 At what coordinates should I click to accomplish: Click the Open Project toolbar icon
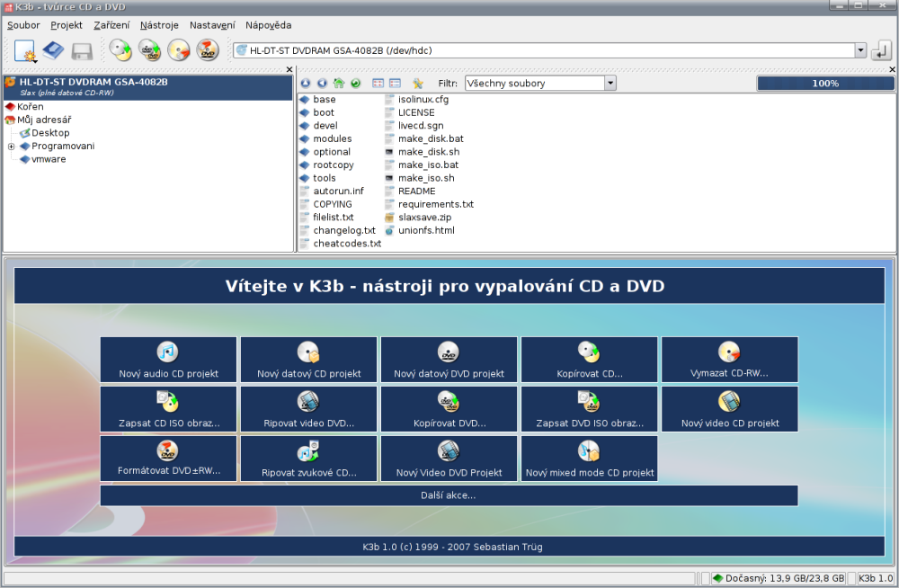pos(53,50)
